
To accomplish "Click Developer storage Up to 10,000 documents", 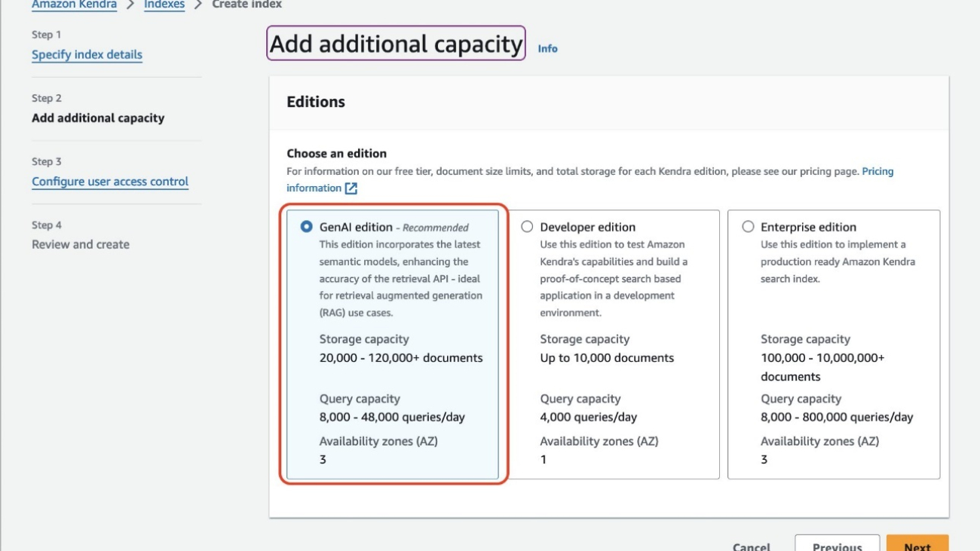I will click(x=607, y=358).
